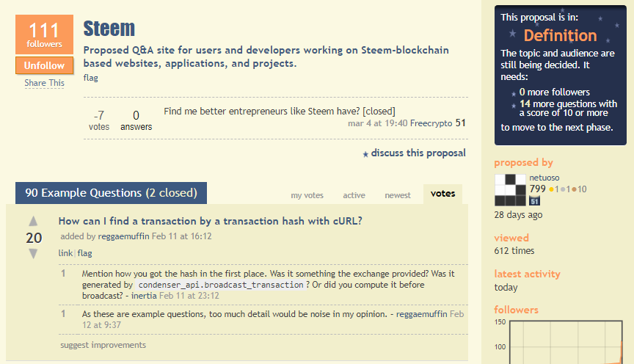Open the Share This link
The height and width of the screenshot is (364, 634).
tap(45, 83)
